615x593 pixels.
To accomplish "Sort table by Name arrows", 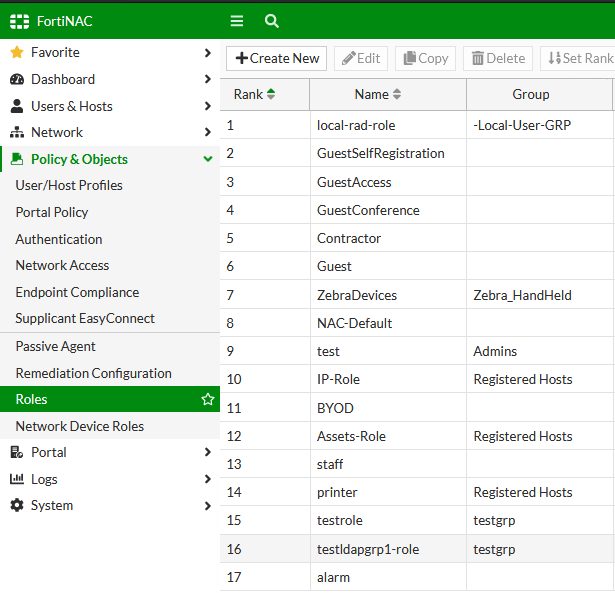I will [x=397, y=94].
